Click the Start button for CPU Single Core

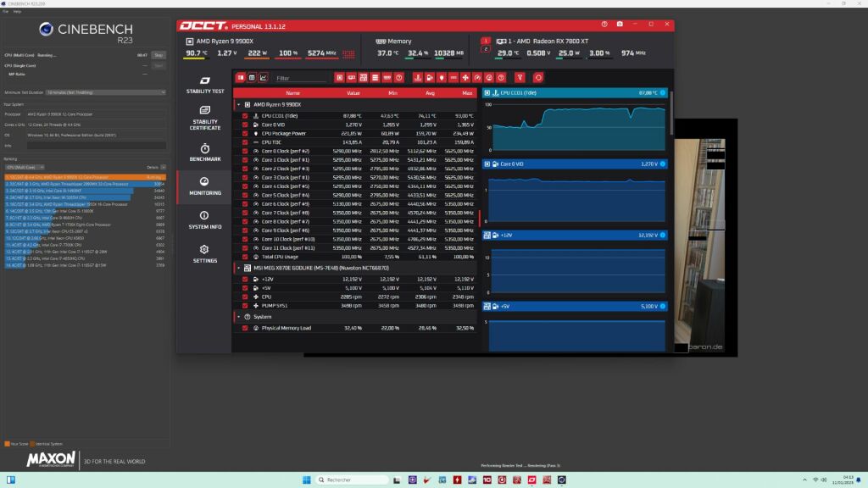159,65
